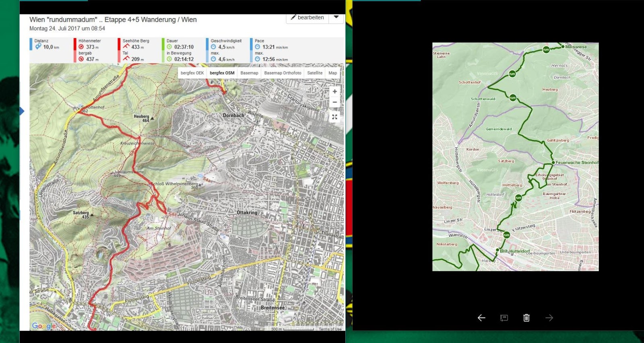Image resolution: width=644 pixels, height=343 pixels.
Task: Click the Pace stopwatch icon
Action: [258, 47]
